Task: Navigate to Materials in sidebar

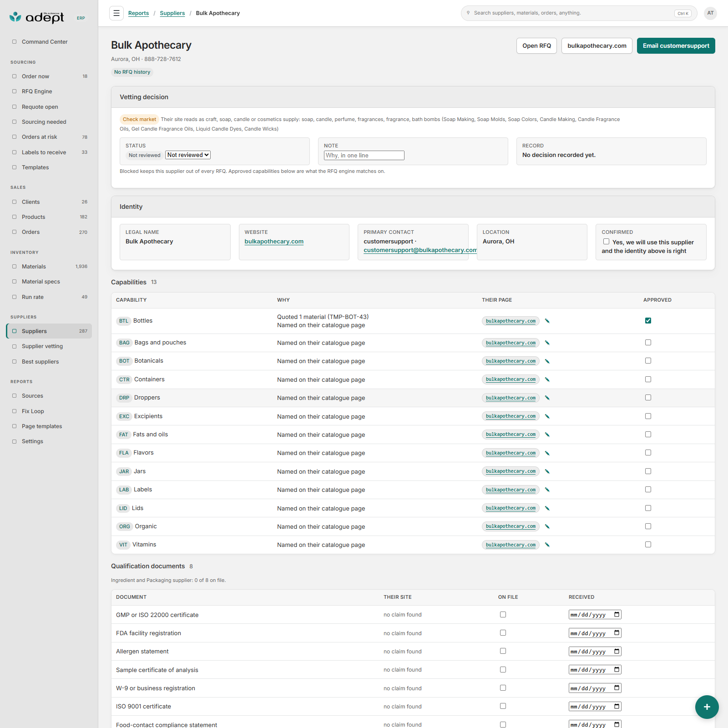Action: click(x=49, y=267)
